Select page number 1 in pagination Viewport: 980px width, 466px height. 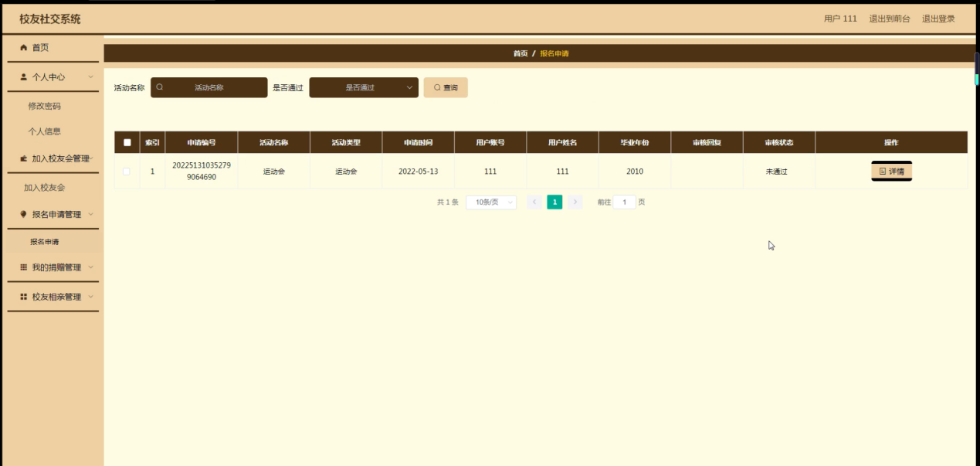click(x=554, y=202)
